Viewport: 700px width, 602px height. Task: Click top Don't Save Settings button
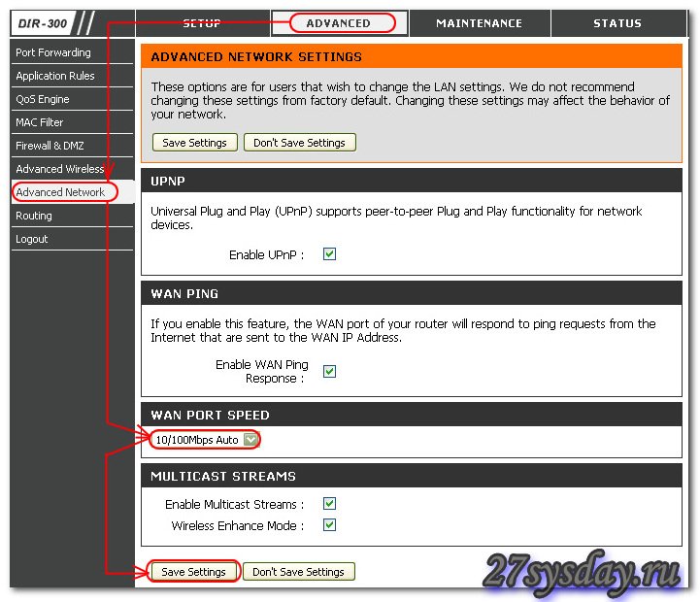point(300,143)
